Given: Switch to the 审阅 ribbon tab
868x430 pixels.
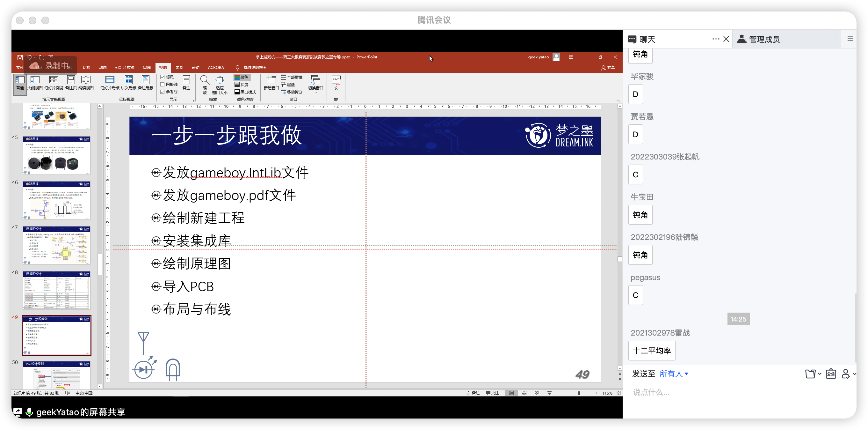Looking at the screenshot, I should [147, 67].
